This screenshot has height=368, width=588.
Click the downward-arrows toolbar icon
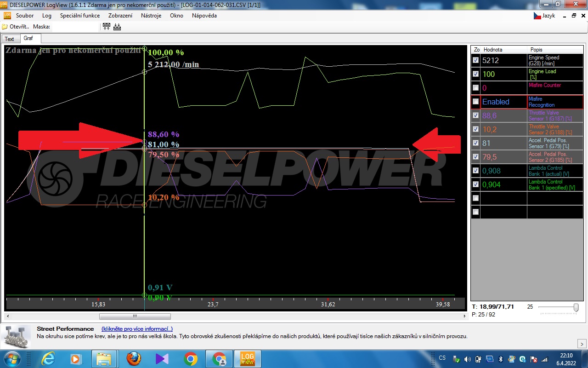(117, 27)
